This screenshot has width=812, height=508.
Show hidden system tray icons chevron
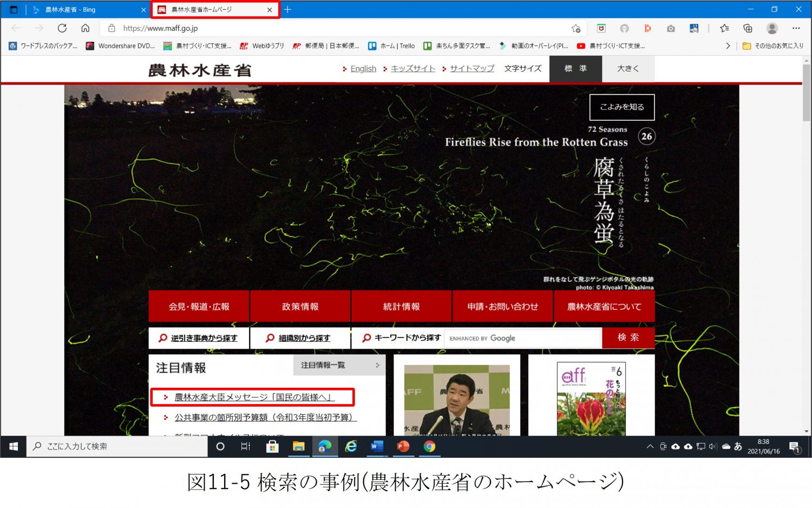[x=650, y=447]
